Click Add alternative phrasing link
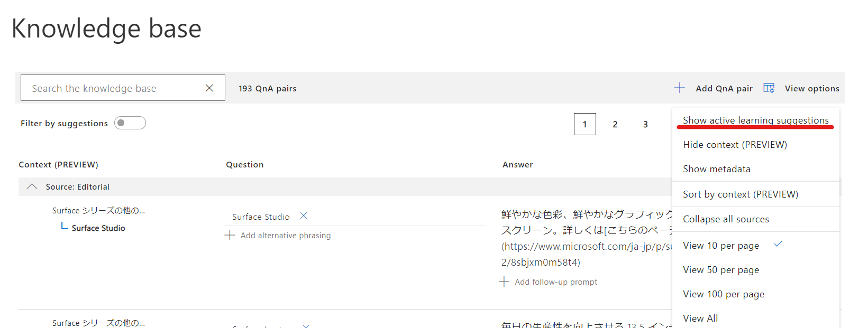 (x=286, y=236)
